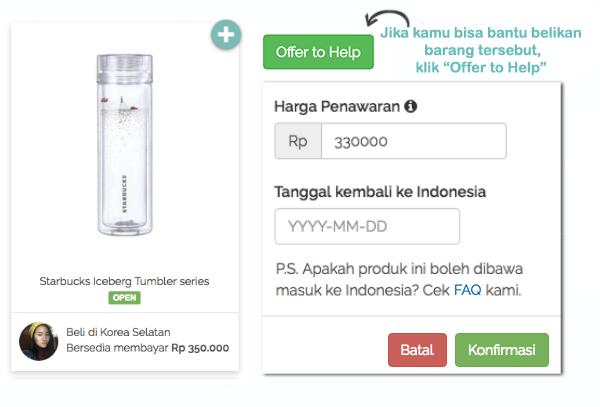Click the curved arrow pointing to Offer button
This screenshot has height=407, width=600.
(x=387, y=18)
